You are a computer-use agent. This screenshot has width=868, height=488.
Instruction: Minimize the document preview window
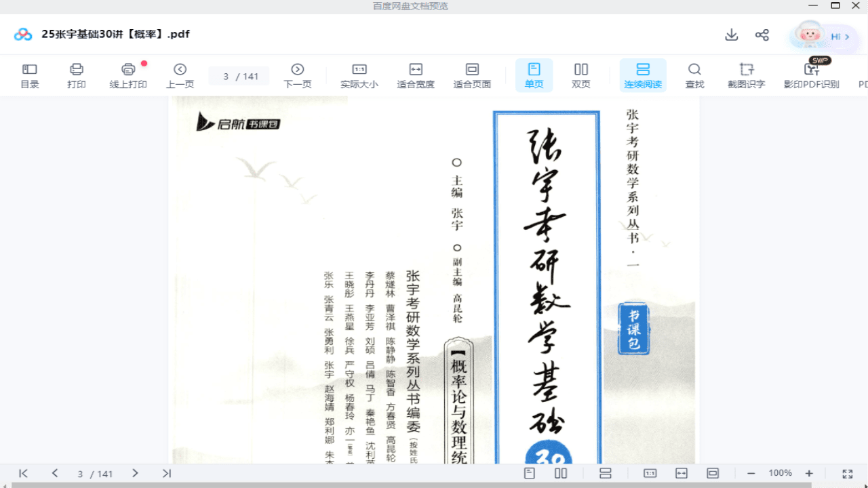[x=812, y=5]
